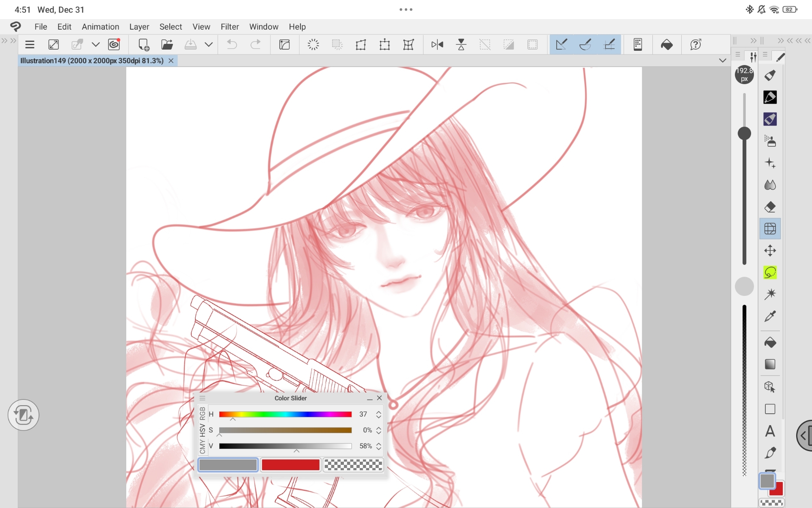The width and height of the screenshot is (812, 508).
Task: Select the Airbrush tool
Action: (x=770, y=141)
